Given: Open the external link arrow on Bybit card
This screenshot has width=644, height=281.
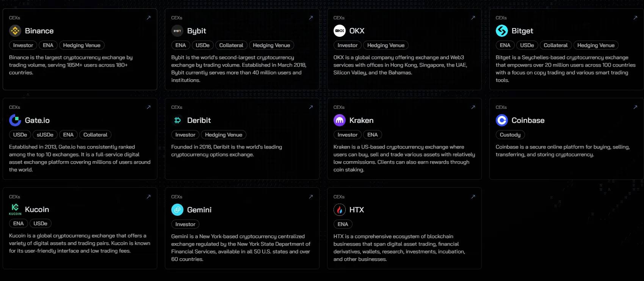Looking at the screenshot, I should (311, 18).
